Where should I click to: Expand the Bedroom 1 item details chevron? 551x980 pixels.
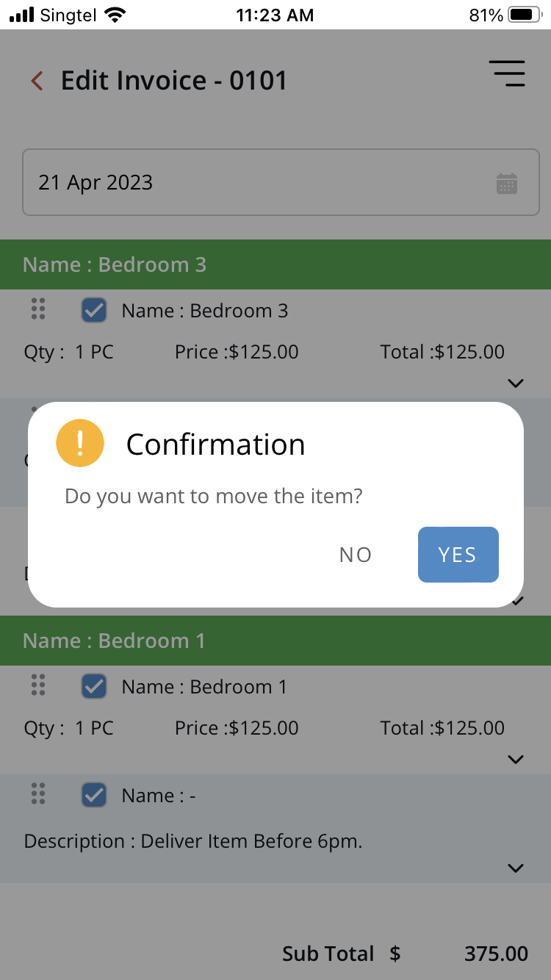tap(516, 759)
